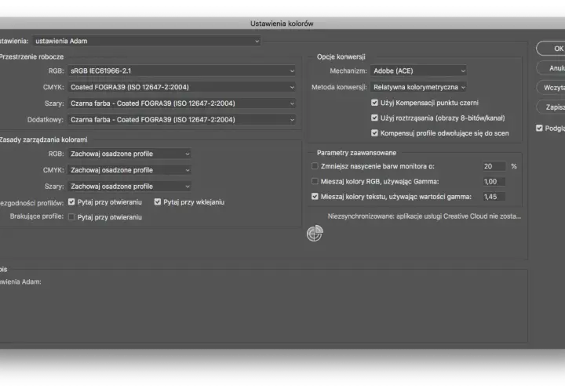Toggle Pytaj przy wklejaniu checkbox
Image resolution: width=565 pixels, height=392 pixels.
click(158, 201)
